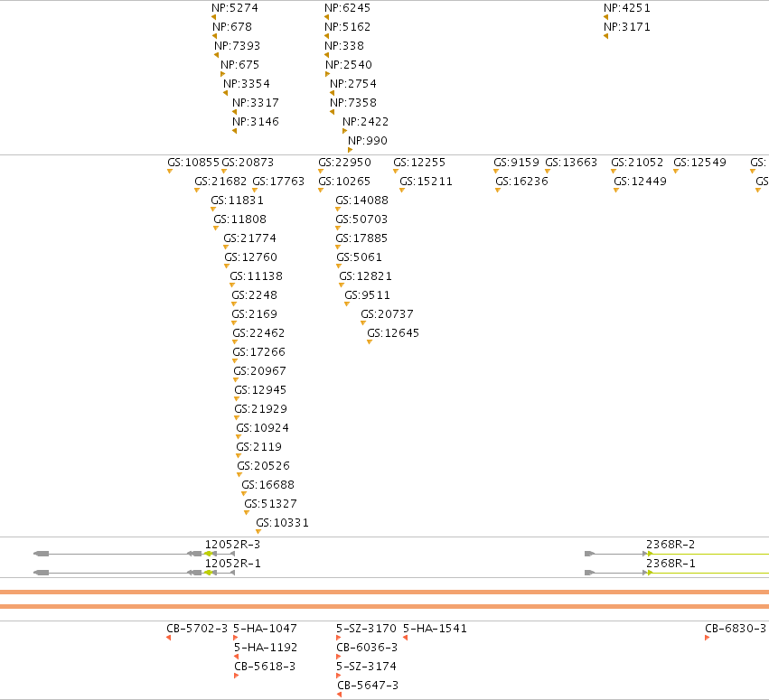Click the 12052R-3 transcript label

232,545
